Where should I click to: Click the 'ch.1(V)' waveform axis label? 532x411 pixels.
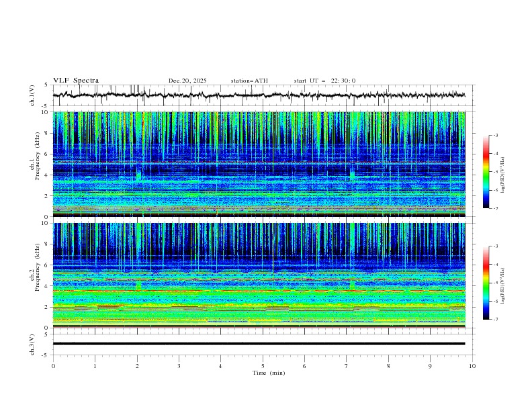click(32, 95)
